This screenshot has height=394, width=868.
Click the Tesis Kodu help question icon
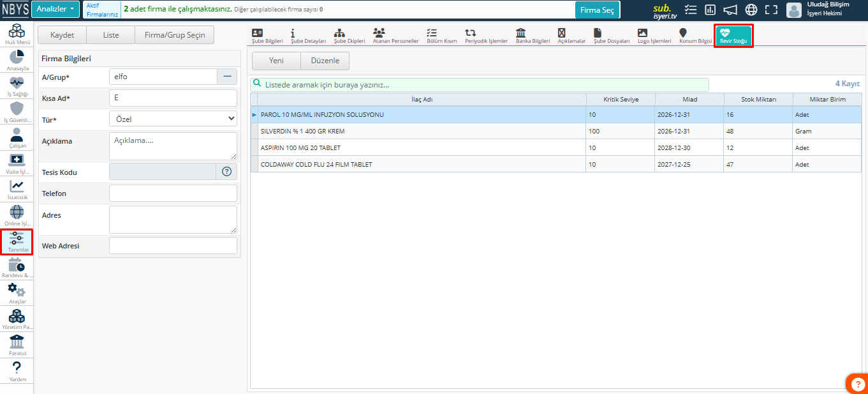[226, 172]
